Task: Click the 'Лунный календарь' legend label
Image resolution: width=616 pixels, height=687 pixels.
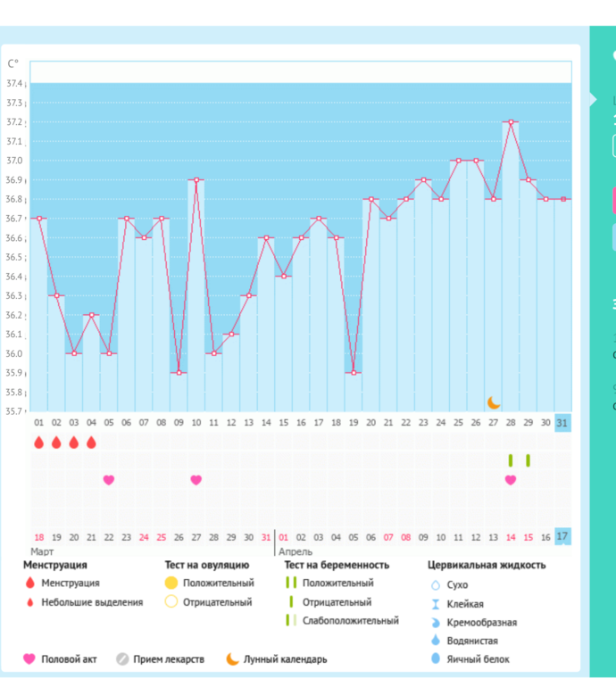Action: point(285,659)
